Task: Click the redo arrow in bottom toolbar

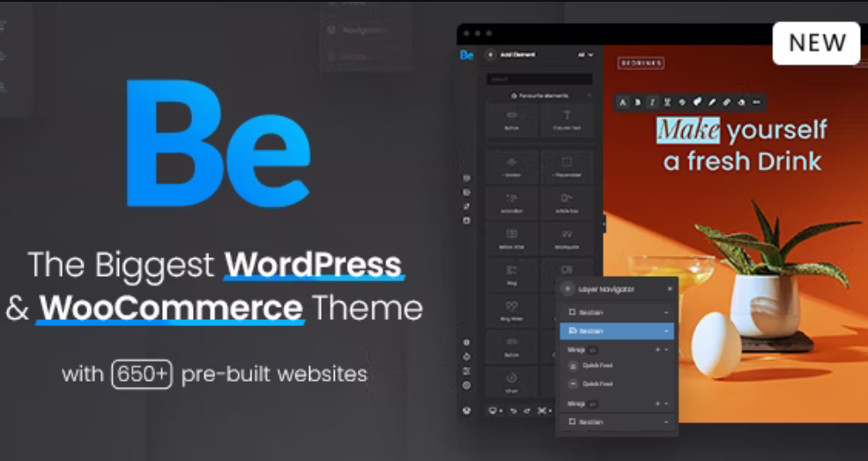Action: pyautogui.click(x=527, y=411)
